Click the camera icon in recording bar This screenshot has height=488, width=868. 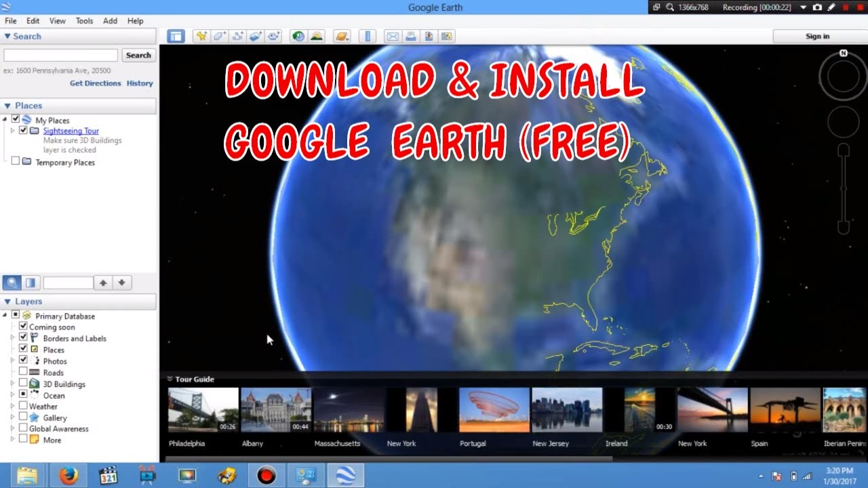817,7
